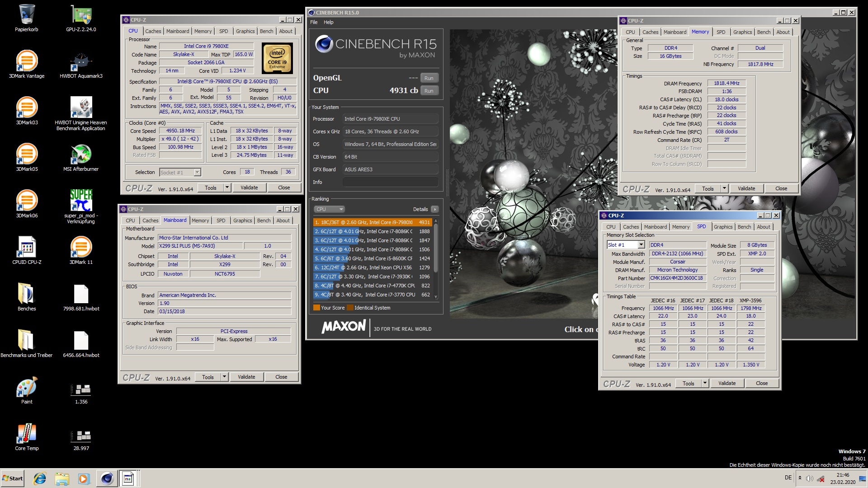Click the Start button
This screenshot has width=868, height=488.
[13, 479]
